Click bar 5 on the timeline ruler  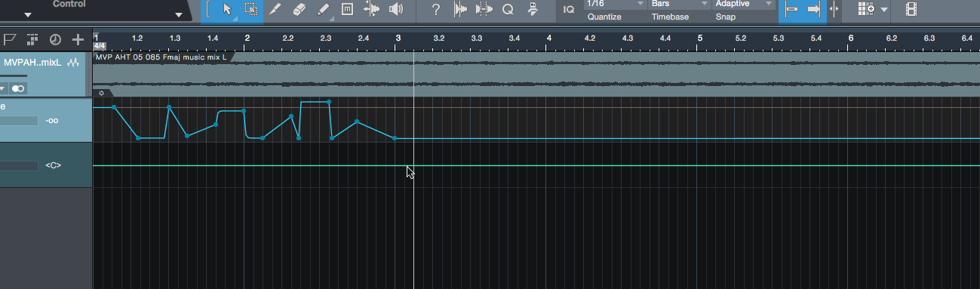click(x=700, y=37)
